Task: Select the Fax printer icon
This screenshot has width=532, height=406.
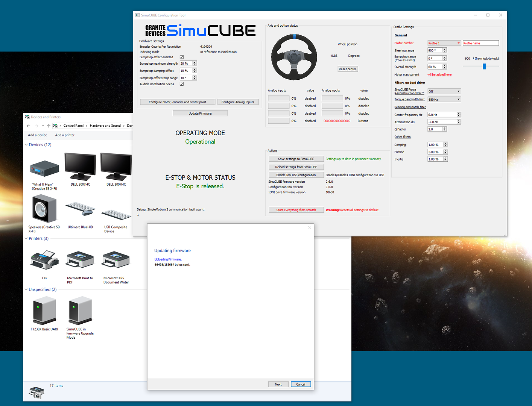Action: coord(44,260)
